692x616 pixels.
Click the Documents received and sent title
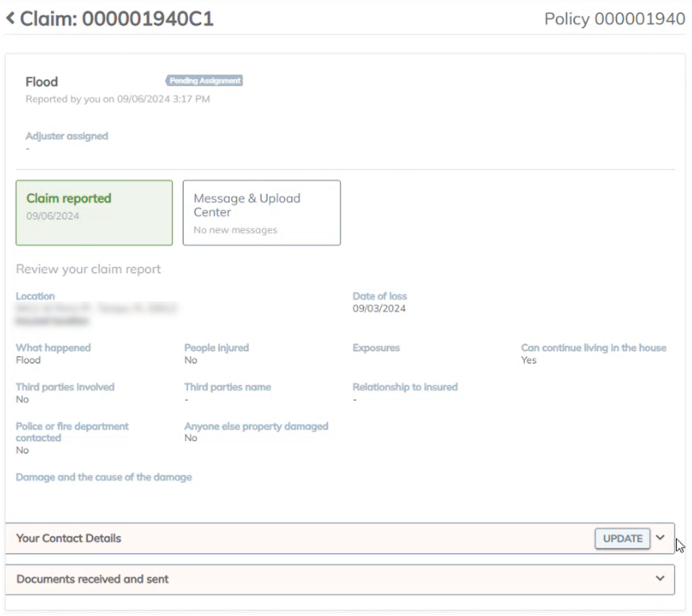coord(93,579)
